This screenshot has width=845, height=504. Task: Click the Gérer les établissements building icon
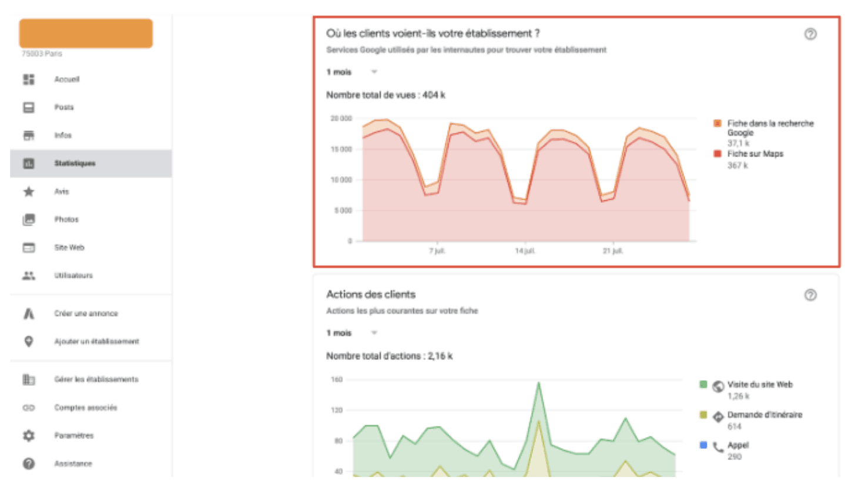click(29, 379)
